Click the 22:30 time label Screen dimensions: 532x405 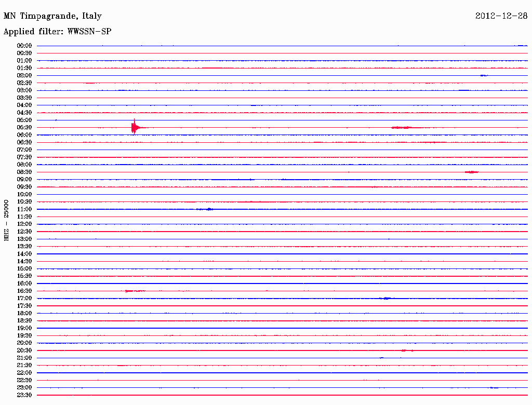click(24, 380)
